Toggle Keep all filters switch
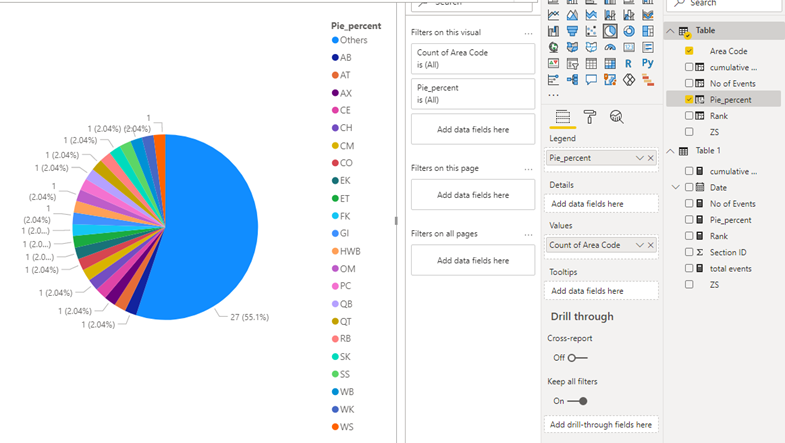 (577, 401)
